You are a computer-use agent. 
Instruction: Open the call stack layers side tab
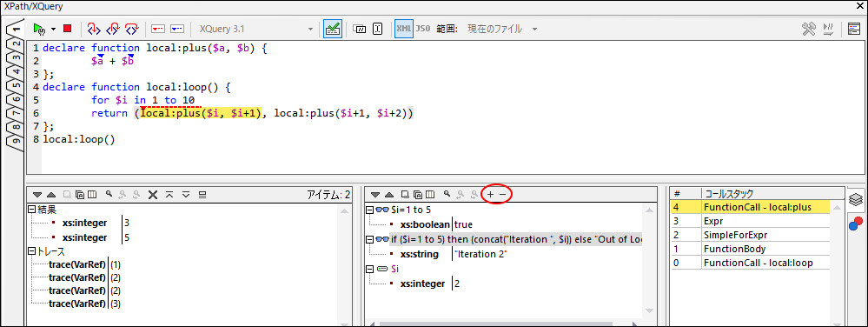coord(856,199)
